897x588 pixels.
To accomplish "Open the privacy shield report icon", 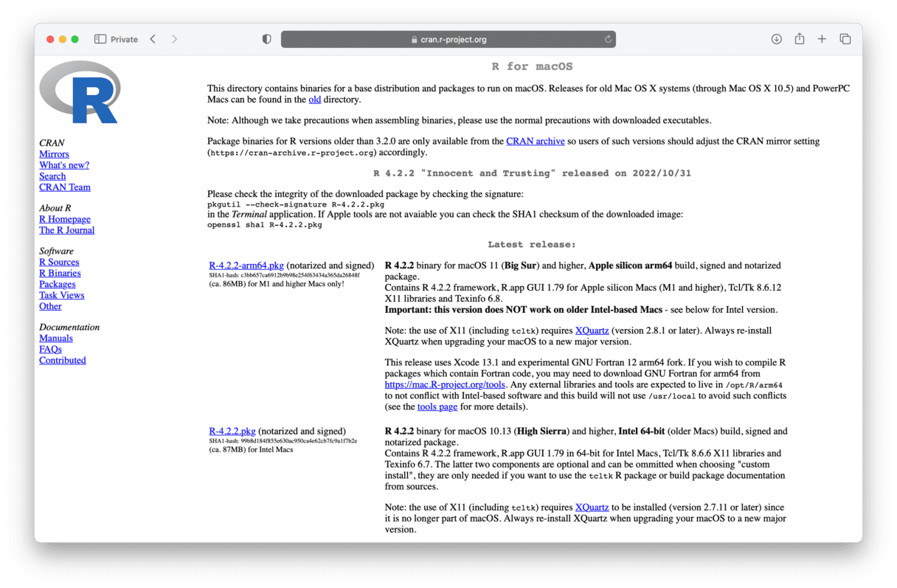I will 267,39.
